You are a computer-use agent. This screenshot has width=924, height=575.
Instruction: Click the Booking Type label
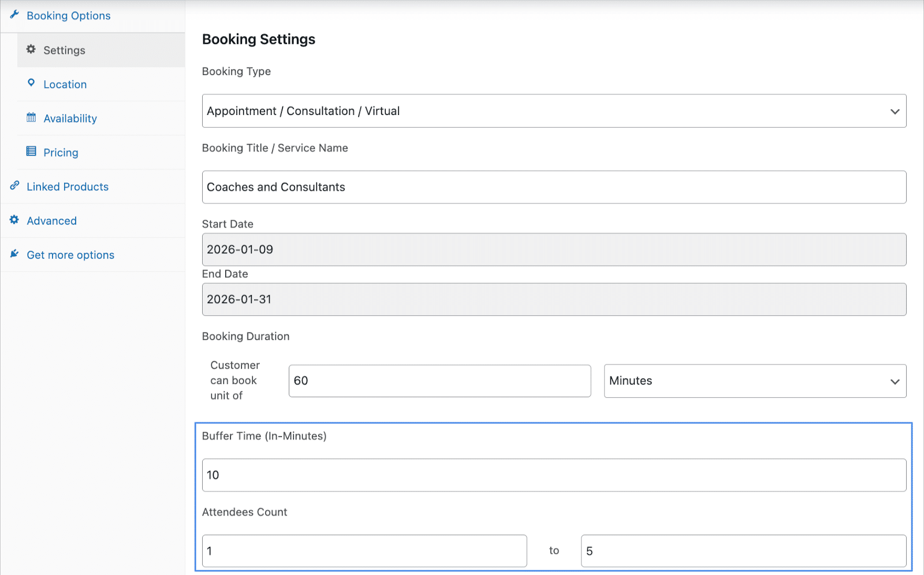pos(236,72)
